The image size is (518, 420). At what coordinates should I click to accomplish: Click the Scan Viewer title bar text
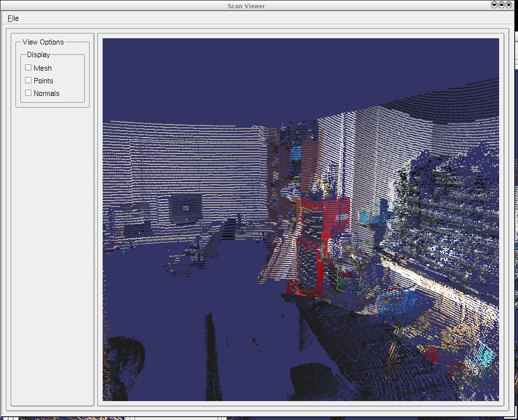pos(246,6)
